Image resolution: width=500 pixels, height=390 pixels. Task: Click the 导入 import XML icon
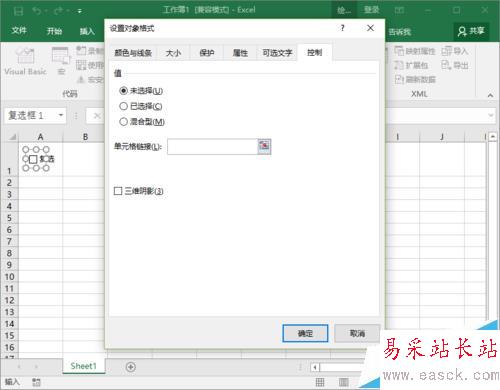447,51
